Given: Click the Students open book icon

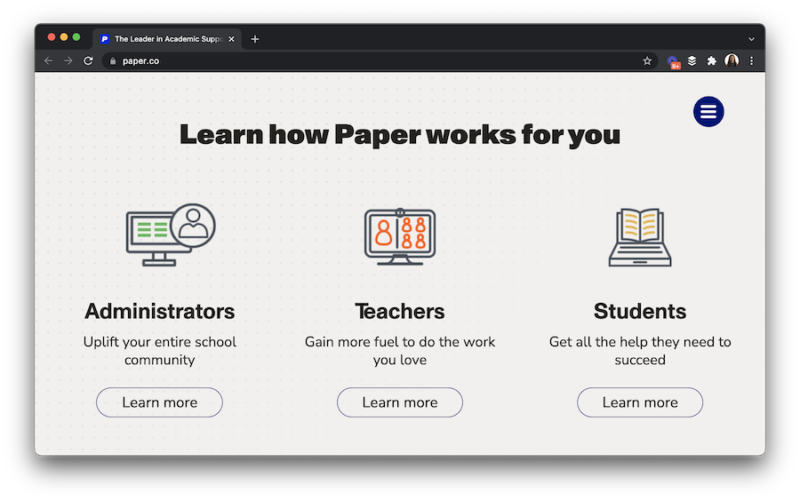Looking at the screenshot, I should click(x=640, y=237).
